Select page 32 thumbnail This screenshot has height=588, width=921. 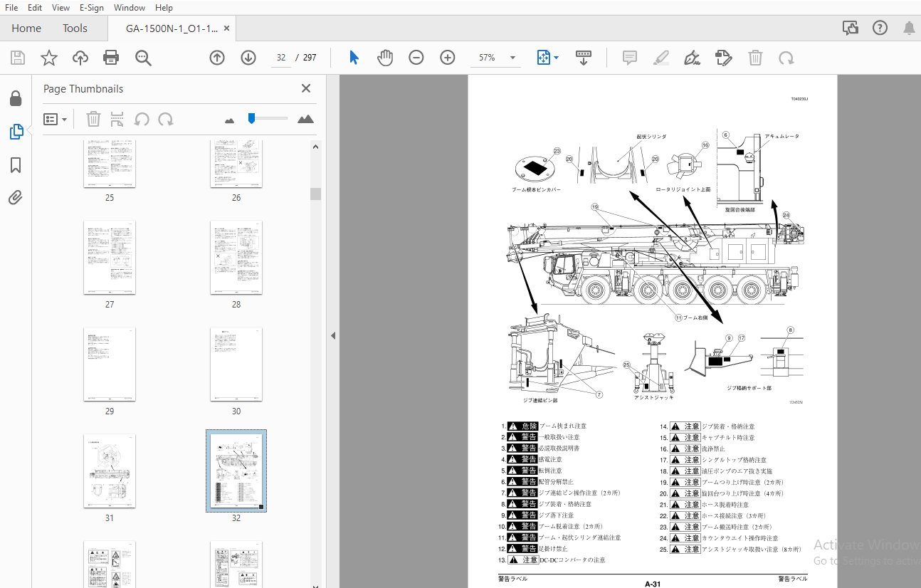[x=236, y=471]
